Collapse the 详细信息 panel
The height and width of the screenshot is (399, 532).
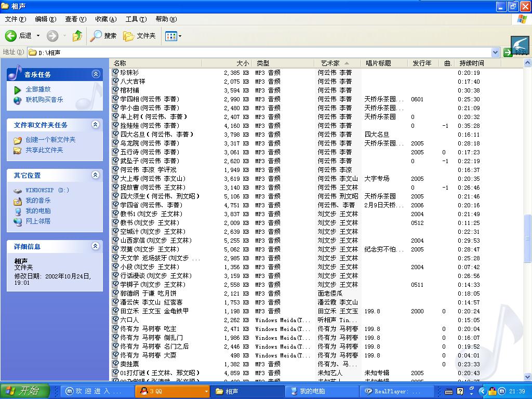[x=96, y=246]
